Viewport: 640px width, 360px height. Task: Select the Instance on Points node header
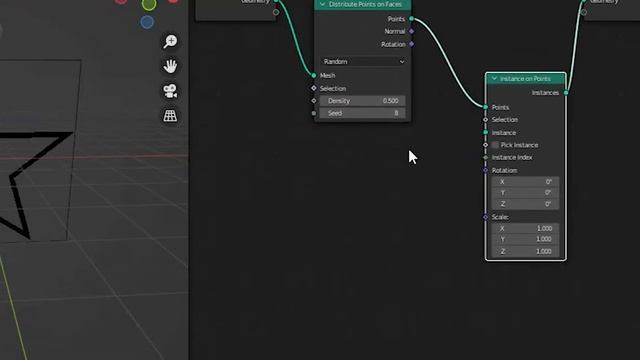point(525,78)
